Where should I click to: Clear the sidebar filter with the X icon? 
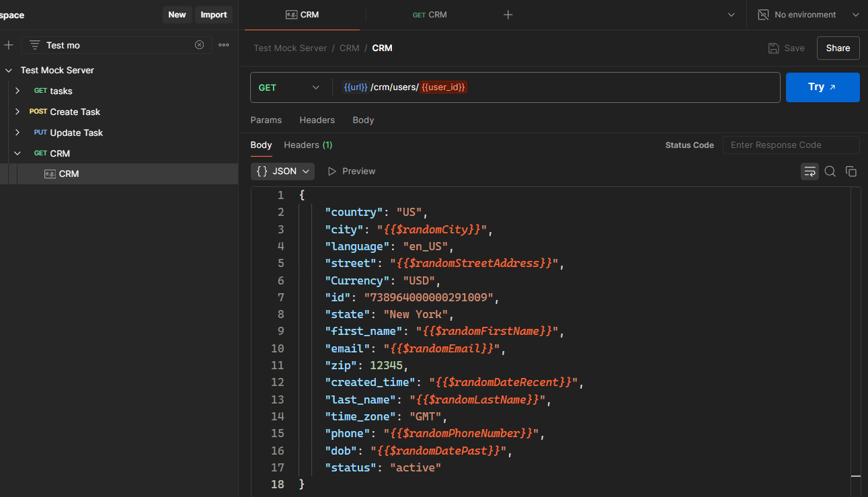200,45
